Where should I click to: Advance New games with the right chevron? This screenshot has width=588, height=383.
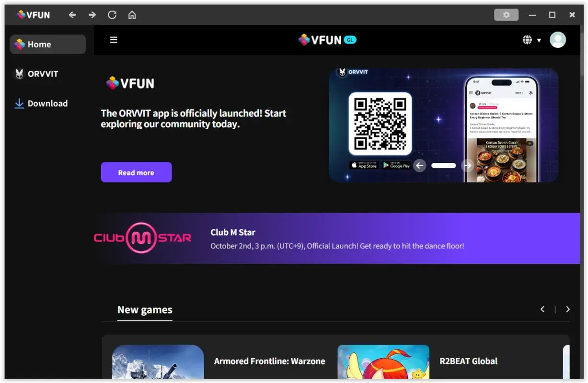(568, 309)
